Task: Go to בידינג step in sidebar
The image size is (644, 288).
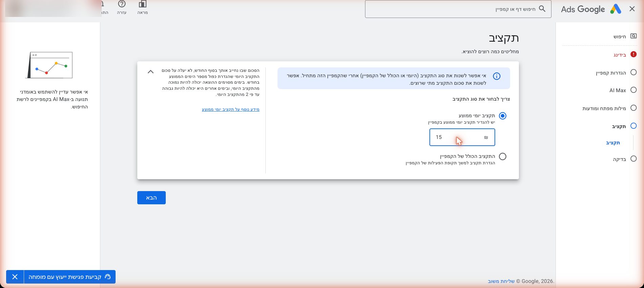Action: pyautogui.click(x=620, y=55)
